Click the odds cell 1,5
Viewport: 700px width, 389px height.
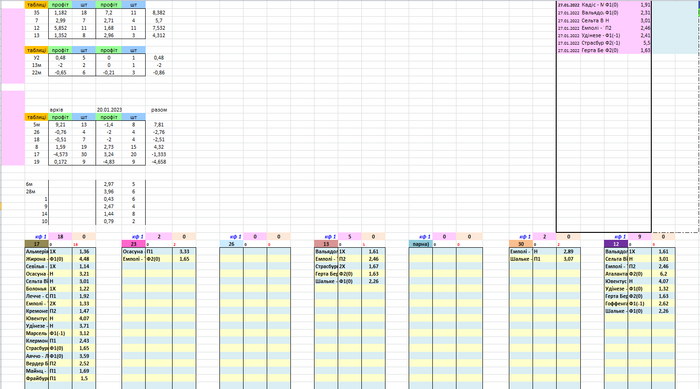[84, 379]
